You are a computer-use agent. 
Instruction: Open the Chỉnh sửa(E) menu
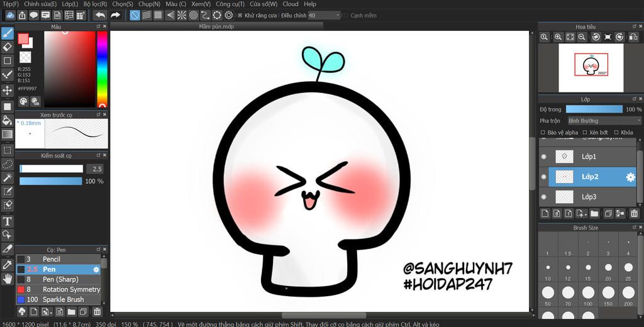pos(40,4)
